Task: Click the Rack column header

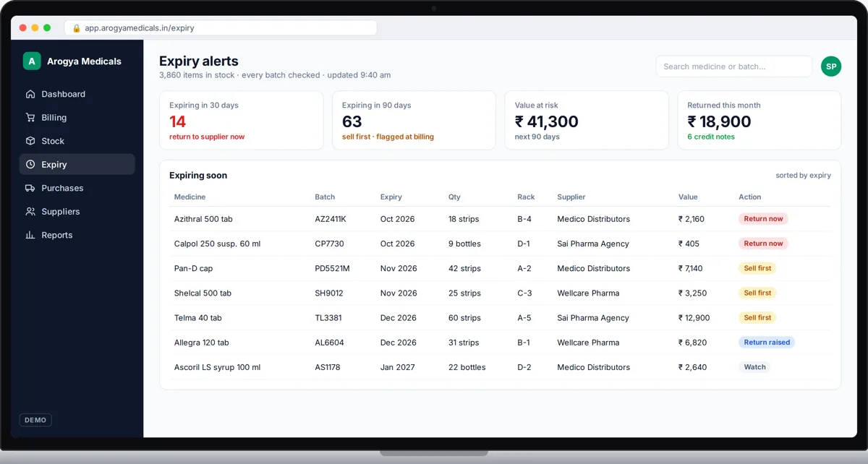Action: click(x=526, y=197)
